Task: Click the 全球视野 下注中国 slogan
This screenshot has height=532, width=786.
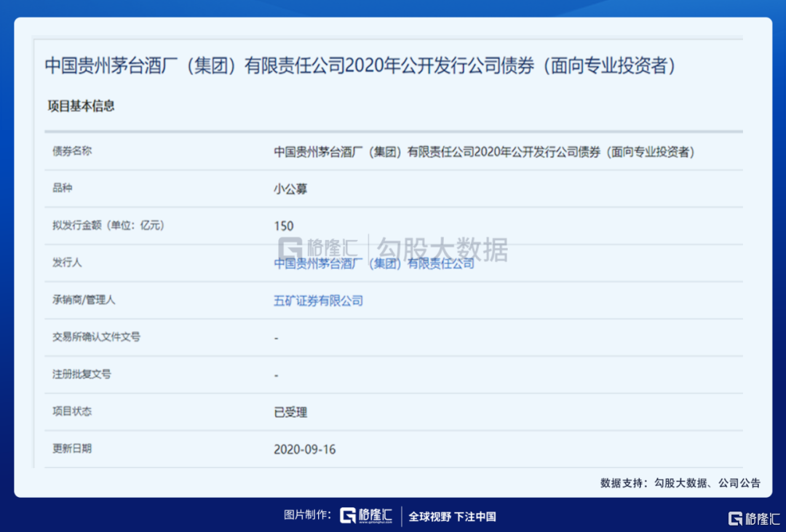Action: click(x=452, y=517)
